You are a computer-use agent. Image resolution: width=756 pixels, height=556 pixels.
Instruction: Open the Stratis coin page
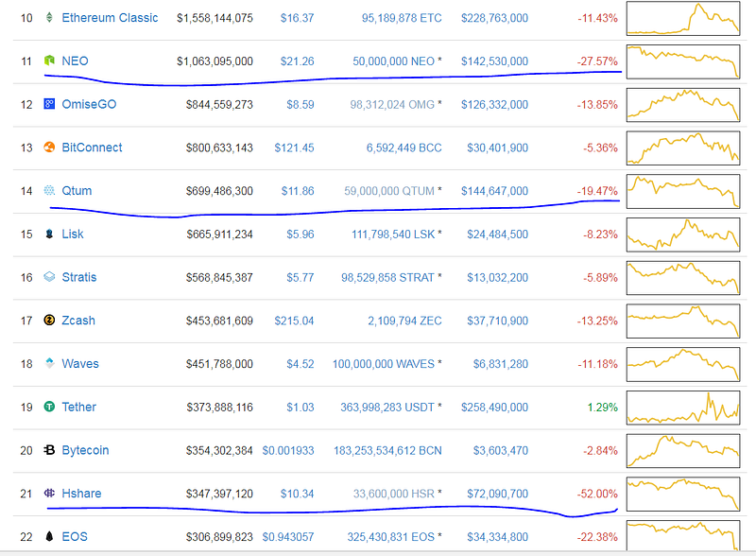[x=79, y=277]
